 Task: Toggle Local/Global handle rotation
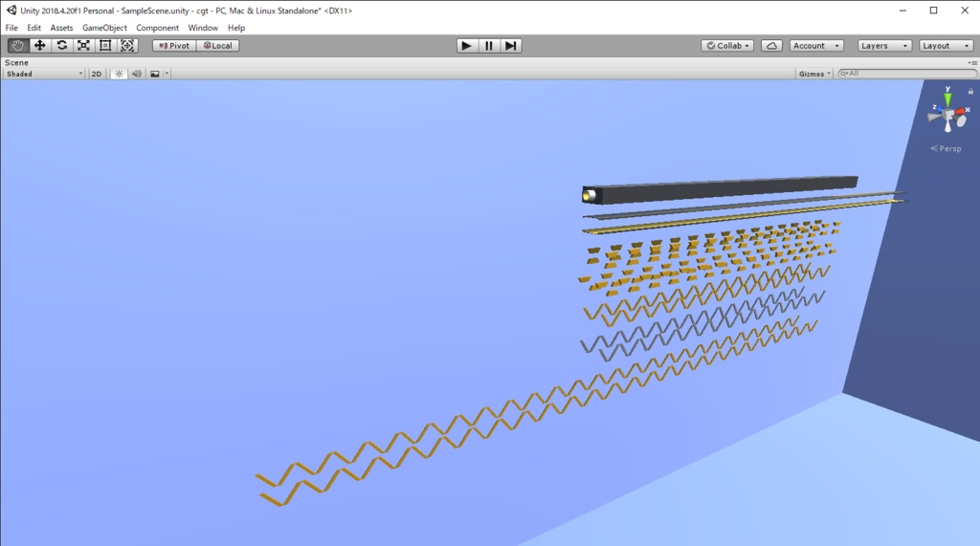point(218,46)
